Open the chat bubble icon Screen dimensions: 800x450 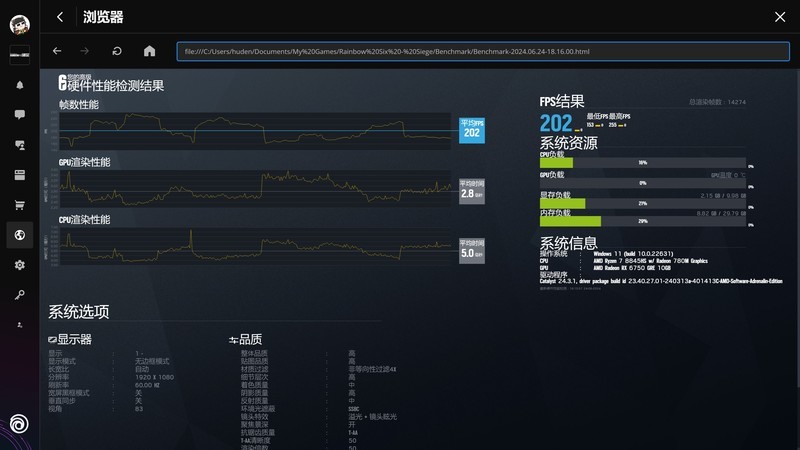click(x=19, y=114)
